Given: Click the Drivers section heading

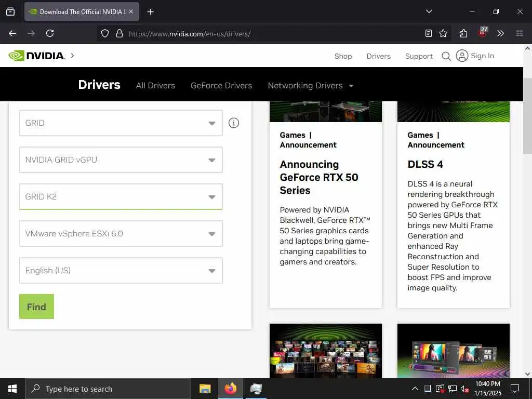Looking at the screenshot, I should (99, 85).
